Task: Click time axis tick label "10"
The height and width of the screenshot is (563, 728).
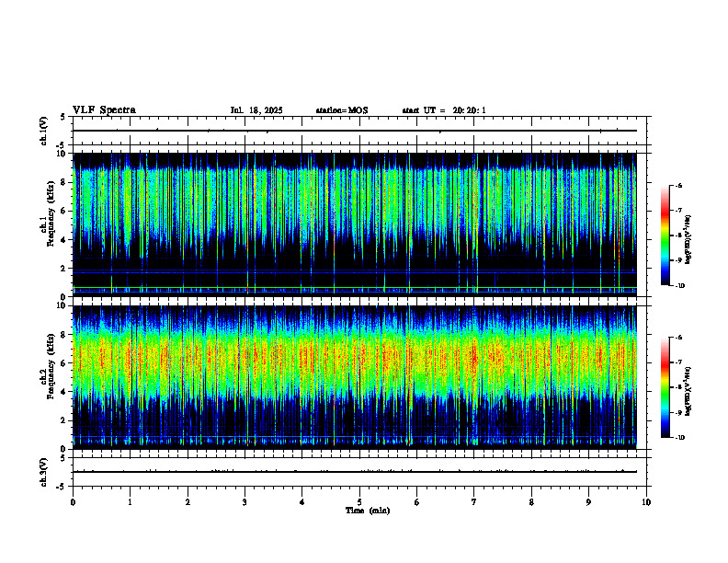Action: coord(646,502)
